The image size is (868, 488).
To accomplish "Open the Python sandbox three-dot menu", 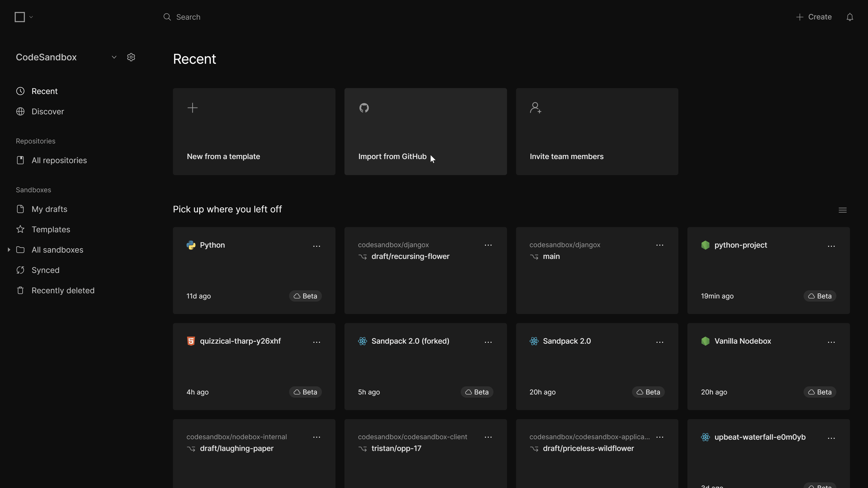I will (x=316, y=246).
